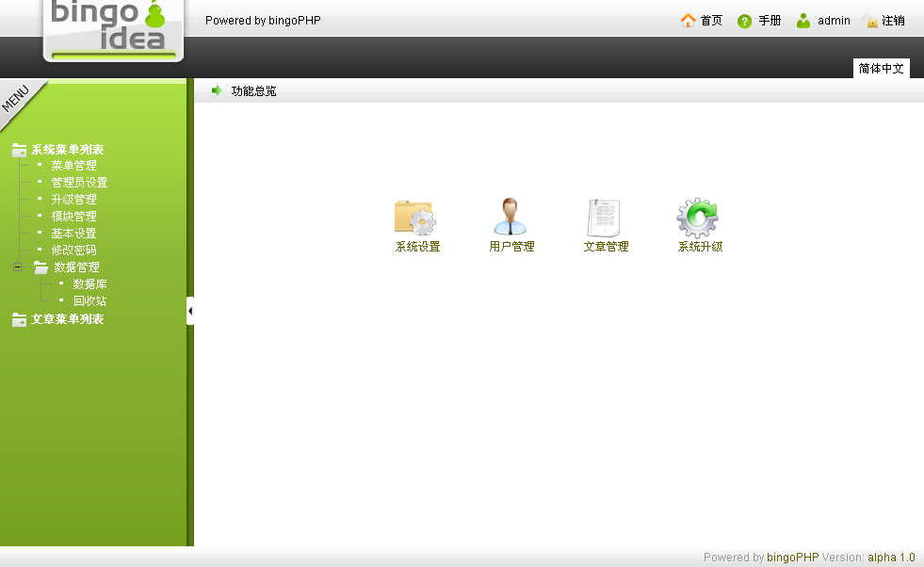
Task: Launch 系统升级 via the gear icon
Action: (x=697, y=217)
